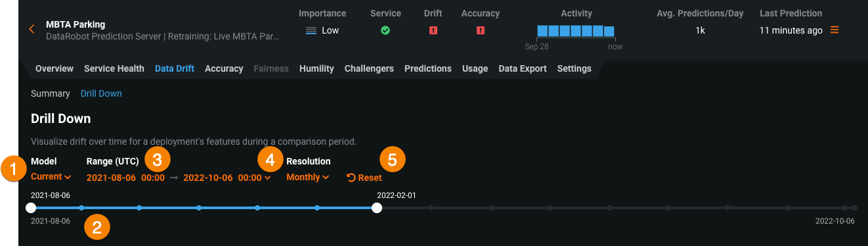Viewport: 868px width, 246px height.
Task: Switch to the Service Health tab
Action: [x=114, y=68]
